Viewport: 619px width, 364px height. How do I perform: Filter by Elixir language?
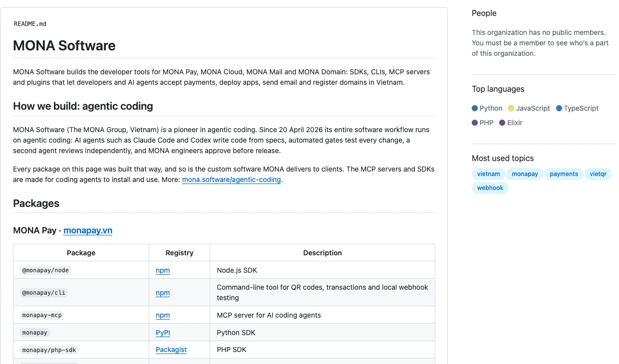(511, 123)
